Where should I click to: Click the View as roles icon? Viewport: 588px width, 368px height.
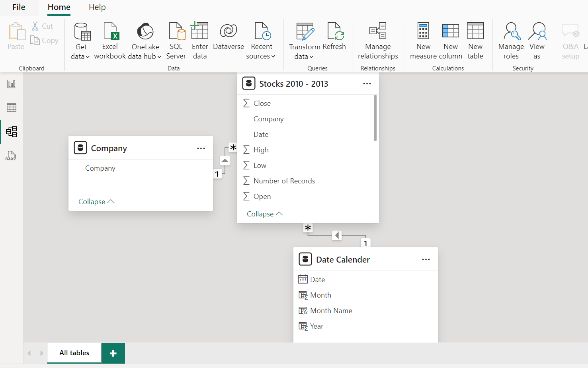[537, 31]
